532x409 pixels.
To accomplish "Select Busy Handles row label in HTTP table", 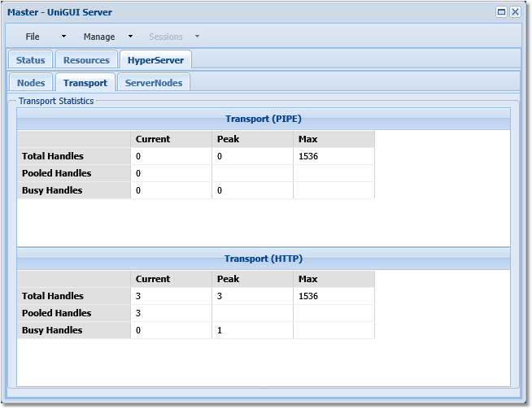I will tap(52, 330).
